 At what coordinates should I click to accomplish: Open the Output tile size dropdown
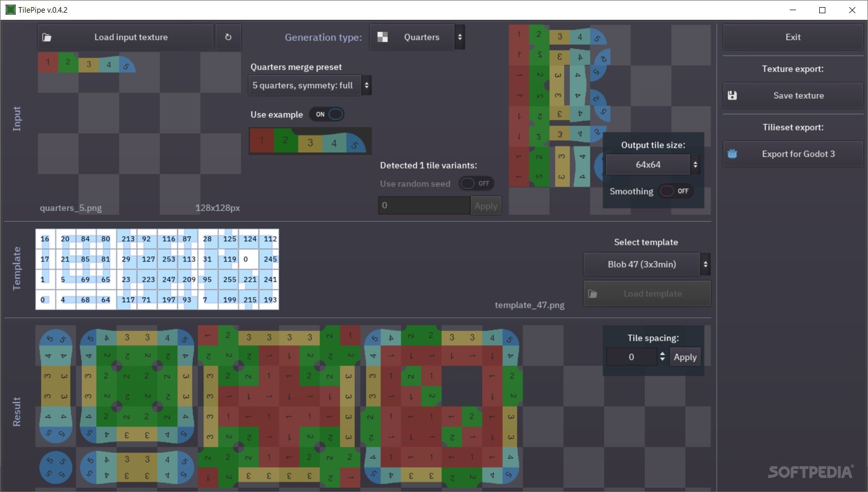653,165
